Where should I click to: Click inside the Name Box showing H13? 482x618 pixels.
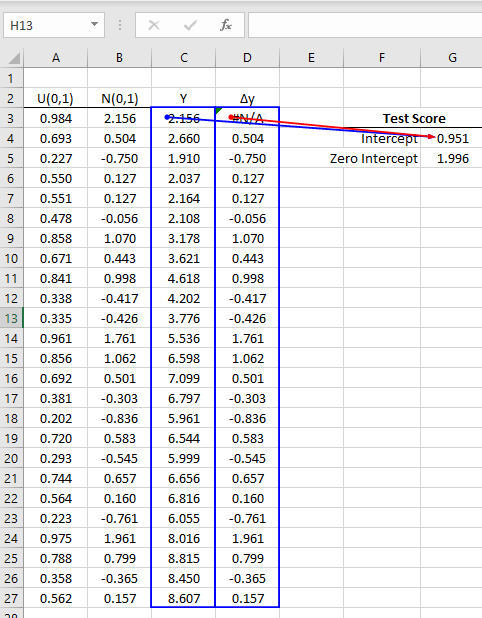[x=45, y=25]
